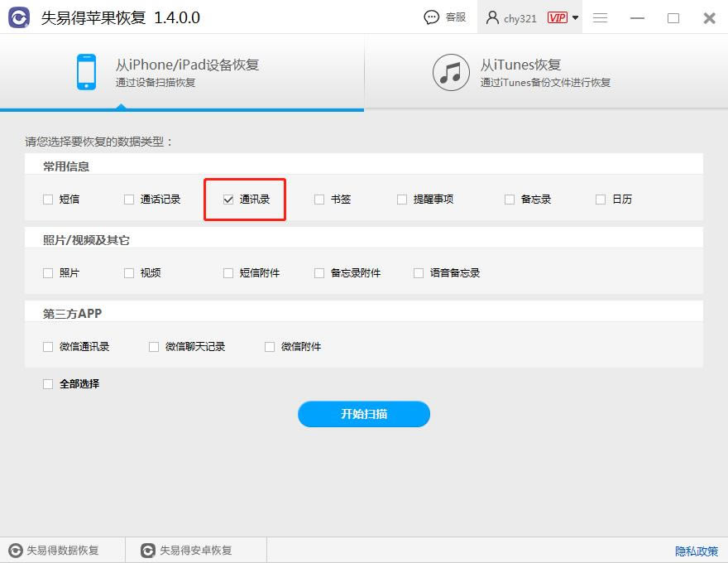This screenshot has width=728, height=563.
Task: Enable the 短信 checkbox
Action: pyautogui.click(x=48, y=200)
